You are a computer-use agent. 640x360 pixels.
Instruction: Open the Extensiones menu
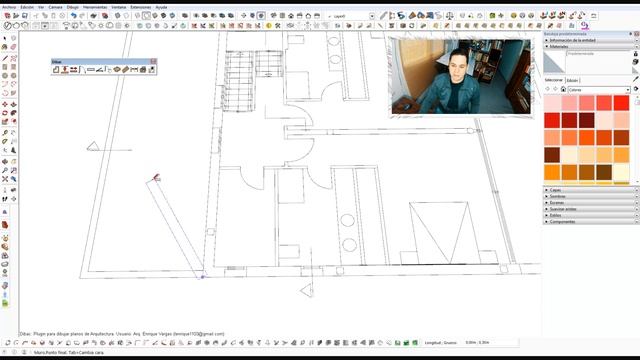[x=141, y=7]
